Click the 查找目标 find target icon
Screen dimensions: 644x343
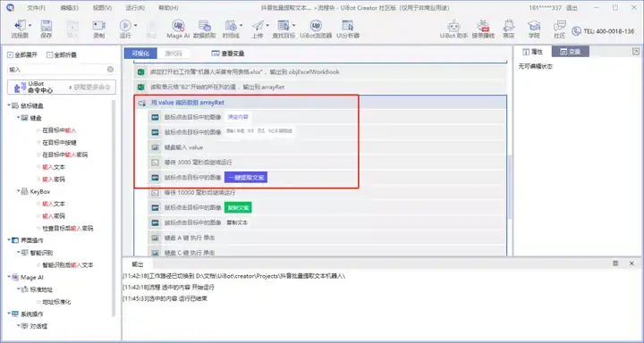[x=284, y=25]
